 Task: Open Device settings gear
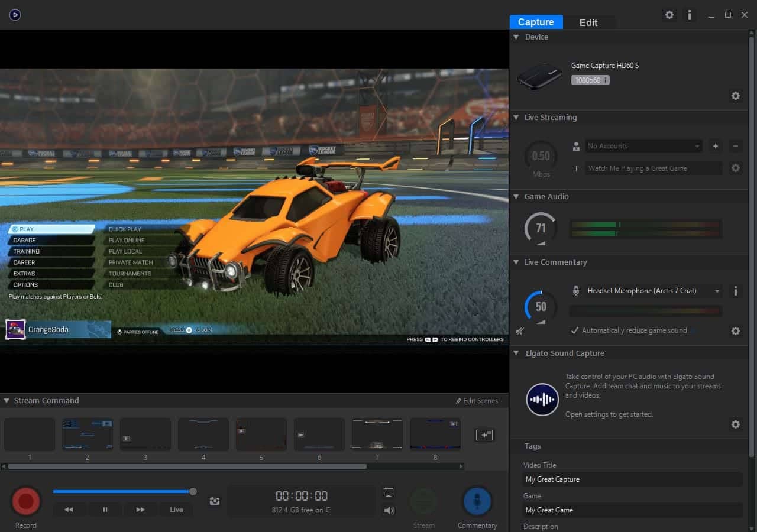tap(736, 96)
